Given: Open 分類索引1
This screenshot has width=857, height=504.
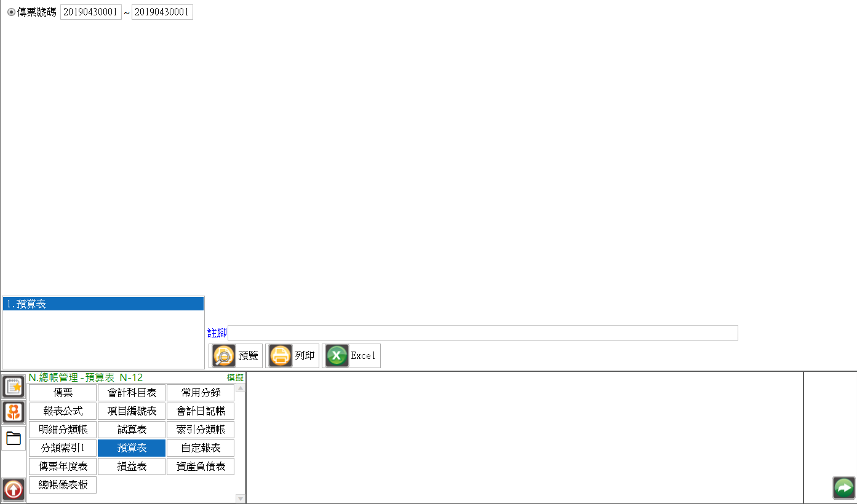Looking at the screenshot, I should 63,448.
